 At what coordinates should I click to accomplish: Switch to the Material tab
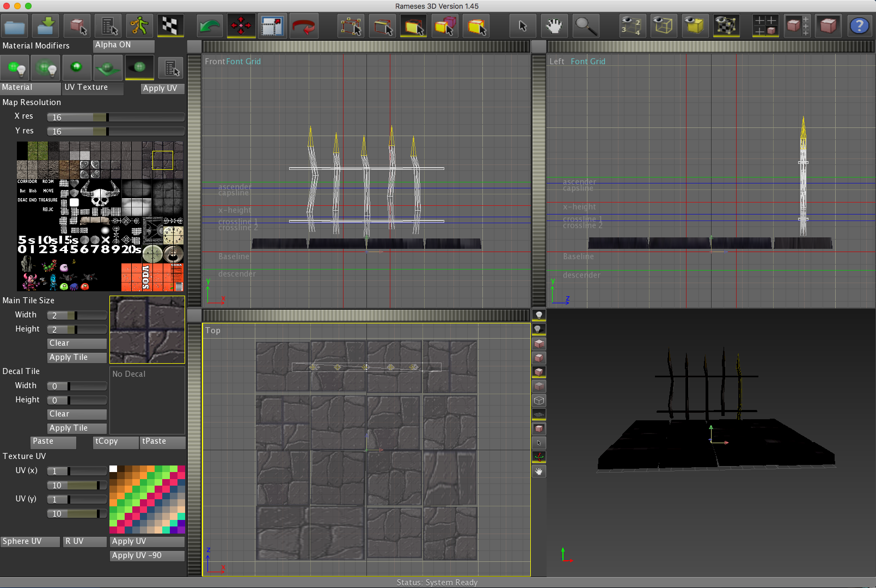[30, 88]
